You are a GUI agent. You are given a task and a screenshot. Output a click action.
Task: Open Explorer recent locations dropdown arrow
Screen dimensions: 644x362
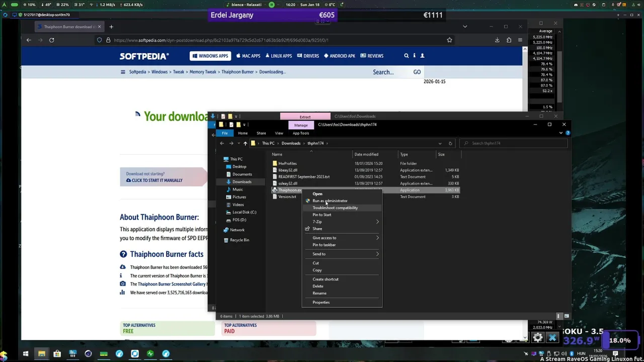pyautogui.click(x=238, y=143)
